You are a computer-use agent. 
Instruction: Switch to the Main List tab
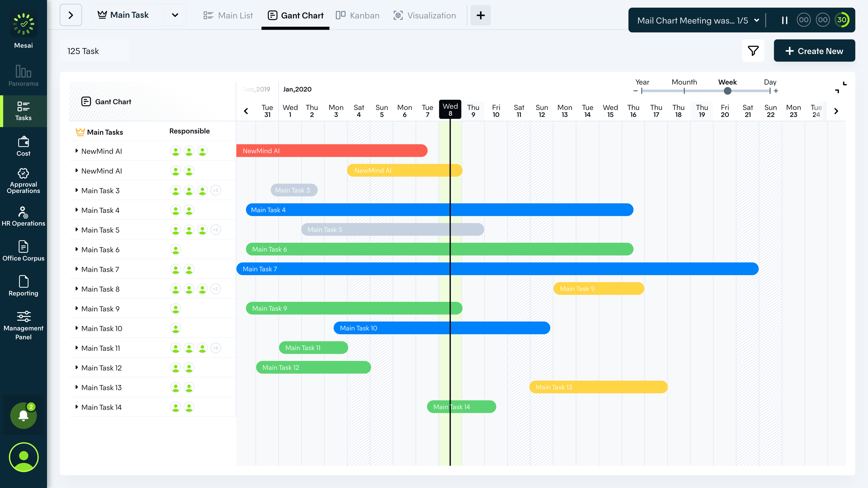click(x=228, y=16)
